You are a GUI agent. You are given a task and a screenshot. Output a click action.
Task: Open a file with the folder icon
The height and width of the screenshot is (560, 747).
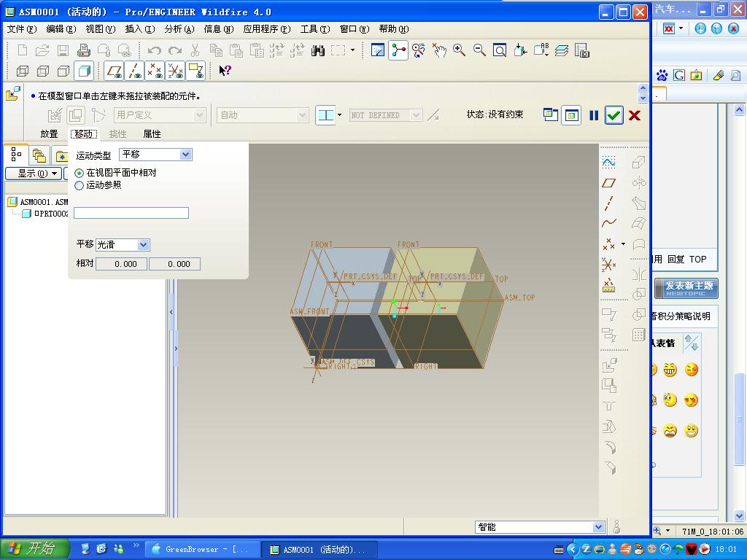(43, 50)
